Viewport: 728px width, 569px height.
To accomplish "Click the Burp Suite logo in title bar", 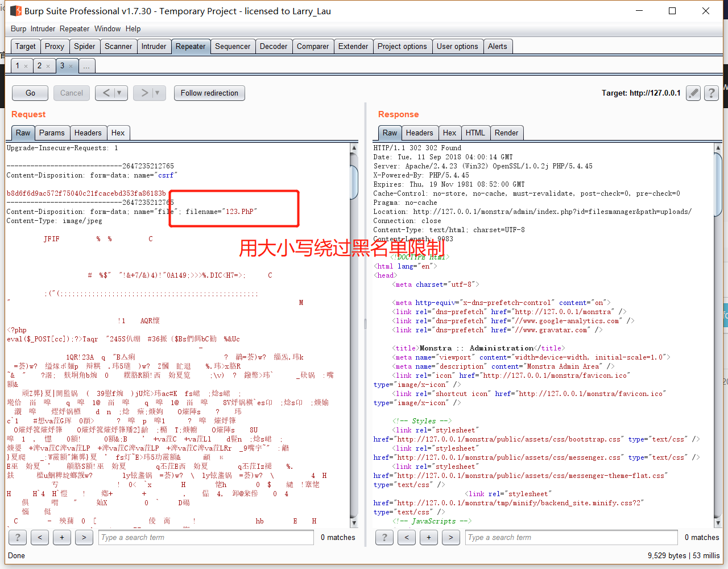I will pos(16,11).
